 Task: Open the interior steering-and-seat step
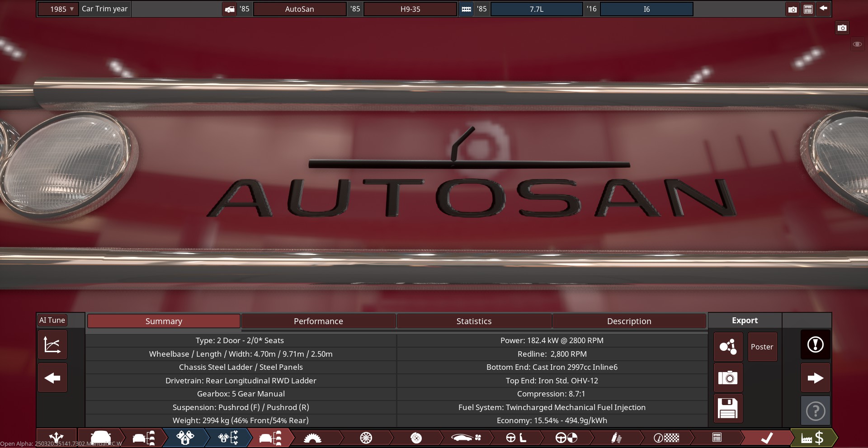(516, 438)
